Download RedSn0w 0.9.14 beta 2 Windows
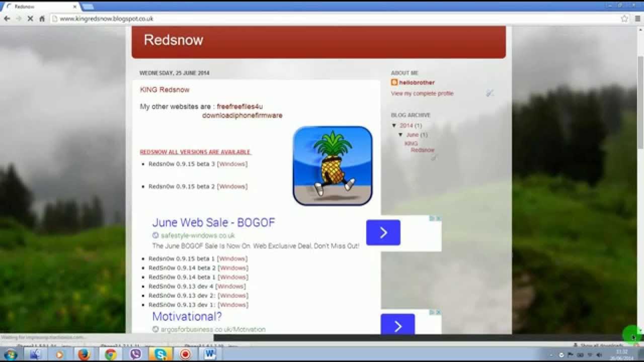 click(233, 268)
